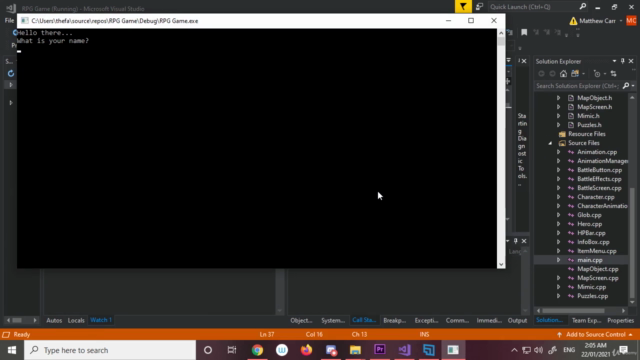Open File Explorer from the taskbar
The height and width of the screenshot is (360, 640).
coord(355,350)
